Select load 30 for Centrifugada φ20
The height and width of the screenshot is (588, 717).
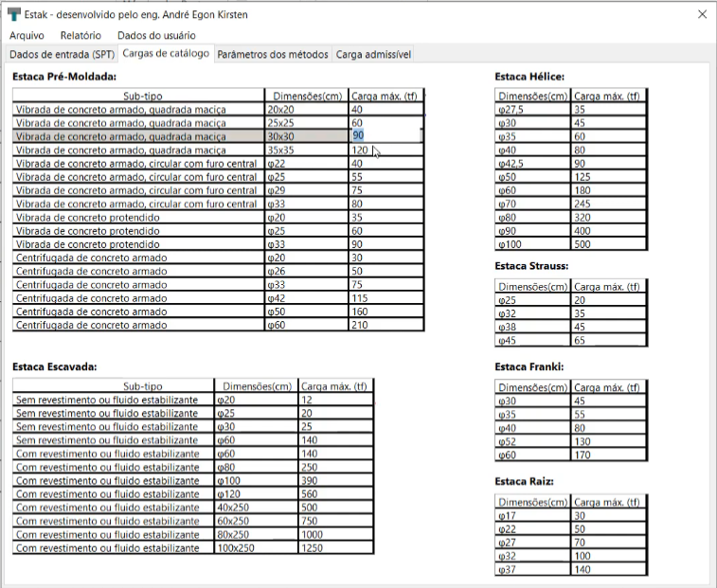click(x=385, y=258)
